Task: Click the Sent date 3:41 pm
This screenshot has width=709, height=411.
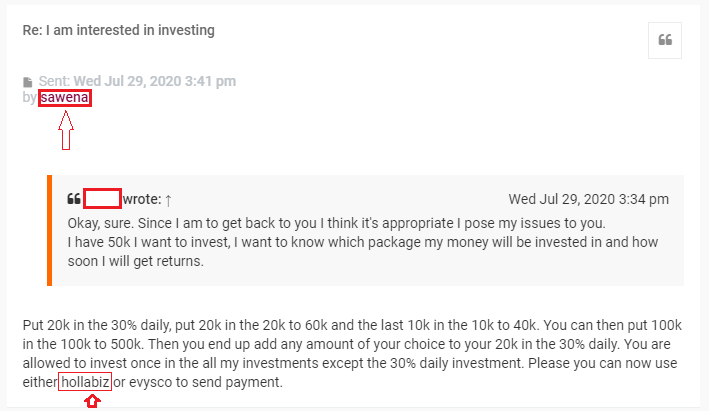Action: (x=155, y=81)
